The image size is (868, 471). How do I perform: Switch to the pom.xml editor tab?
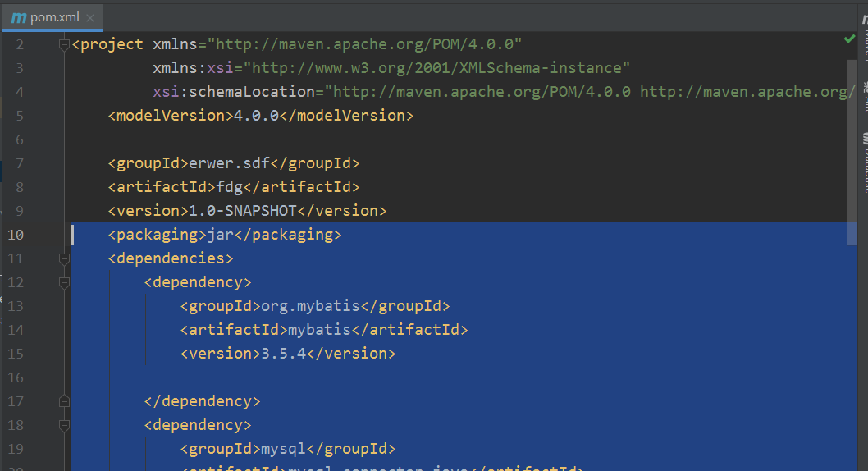(x=53, y=18)
